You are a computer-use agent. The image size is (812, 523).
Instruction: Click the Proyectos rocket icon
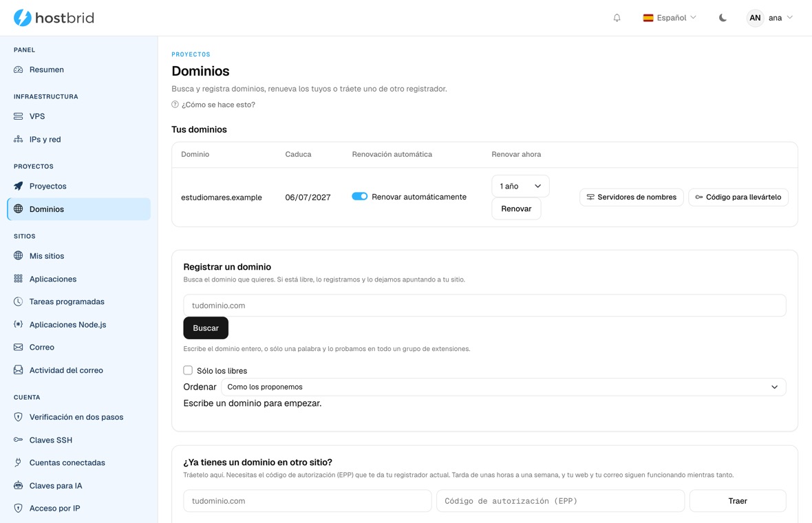pos(18,186)
